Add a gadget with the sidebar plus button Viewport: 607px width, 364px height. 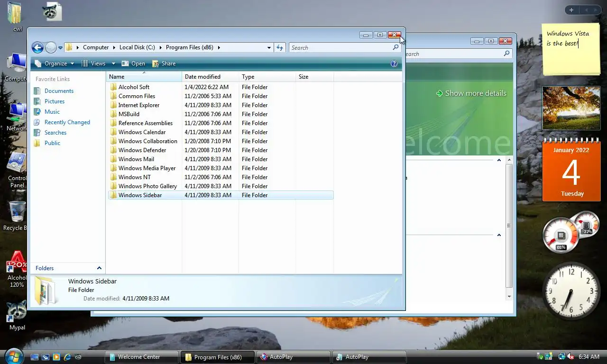click(x=571, y=10)
